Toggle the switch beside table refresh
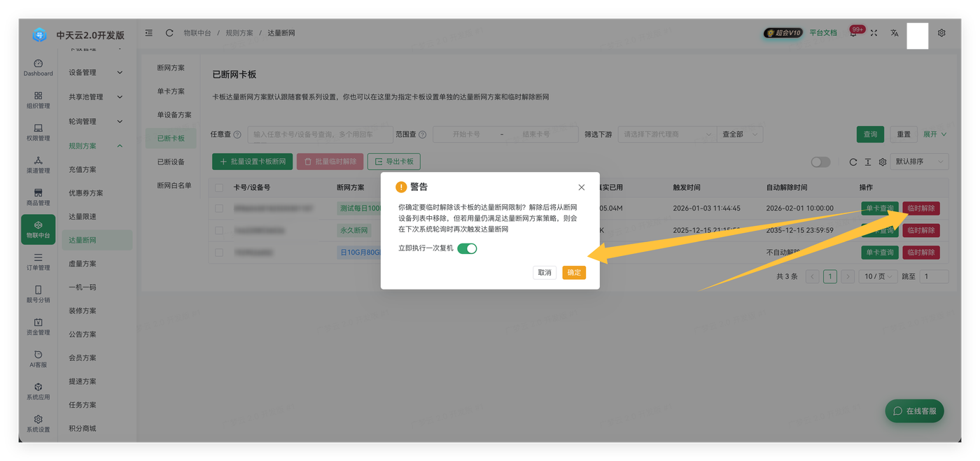The width and height of the screenshot is (980, 461). (x=820, y=162)
